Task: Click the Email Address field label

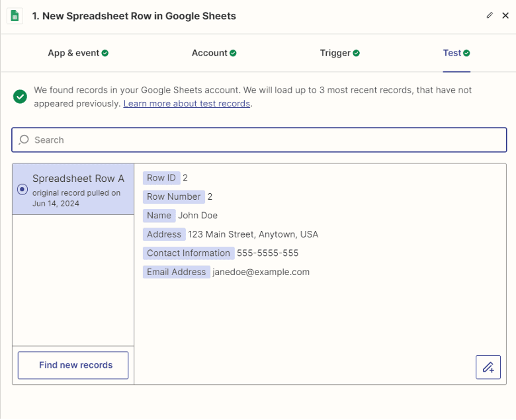Action: point(176,272)
